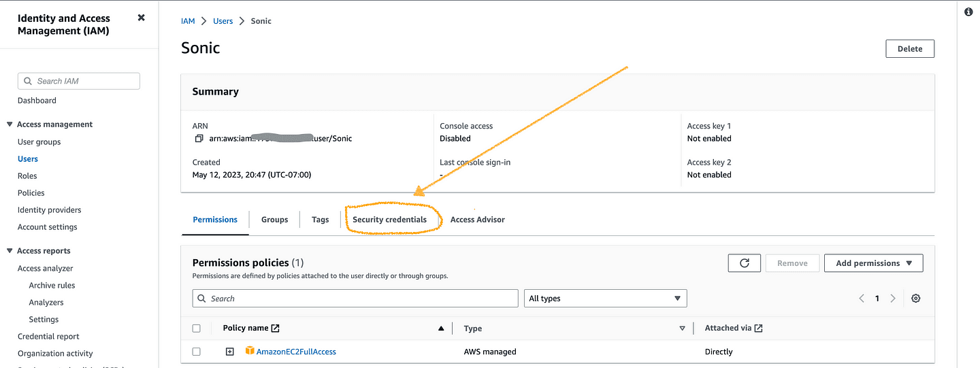The height and width of the screenshot is (368, 980).
Task: Open Account settings in sidebar
Action: (x=48, y=227)
